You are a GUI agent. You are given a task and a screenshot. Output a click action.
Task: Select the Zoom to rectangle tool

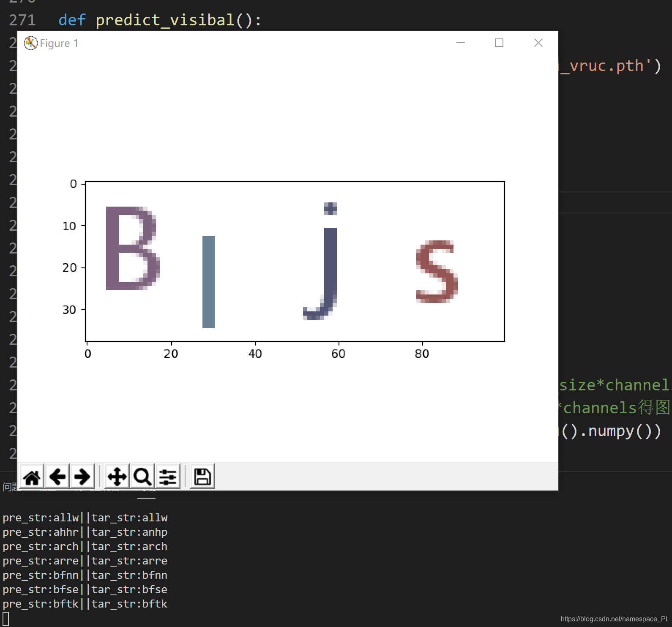pyautogui.click(x=142, y=477)
